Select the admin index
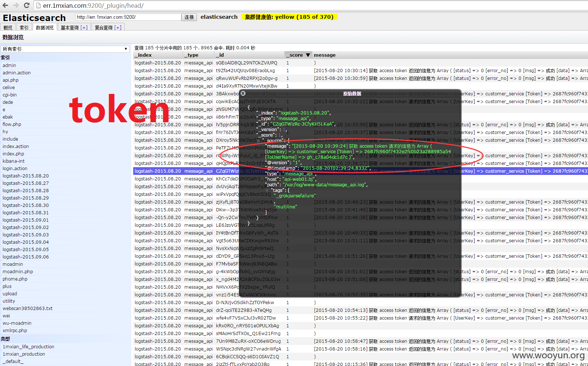588x366 pixels. tap(9, 66)
